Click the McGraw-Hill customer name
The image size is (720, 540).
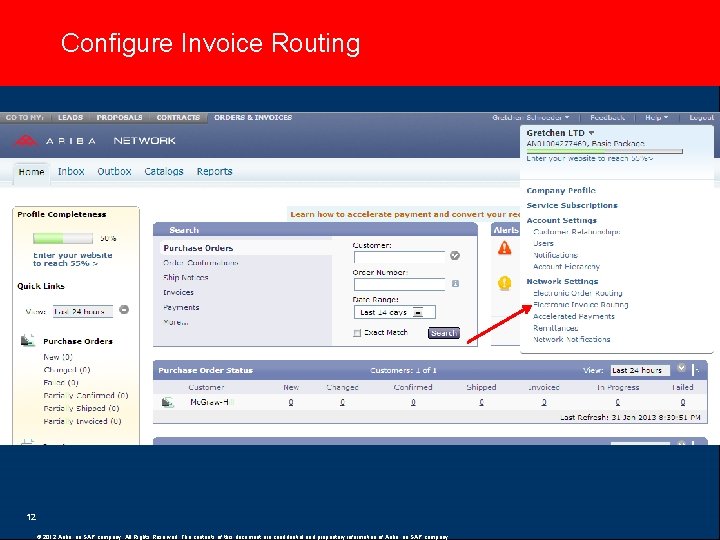[x=212, y=402]
